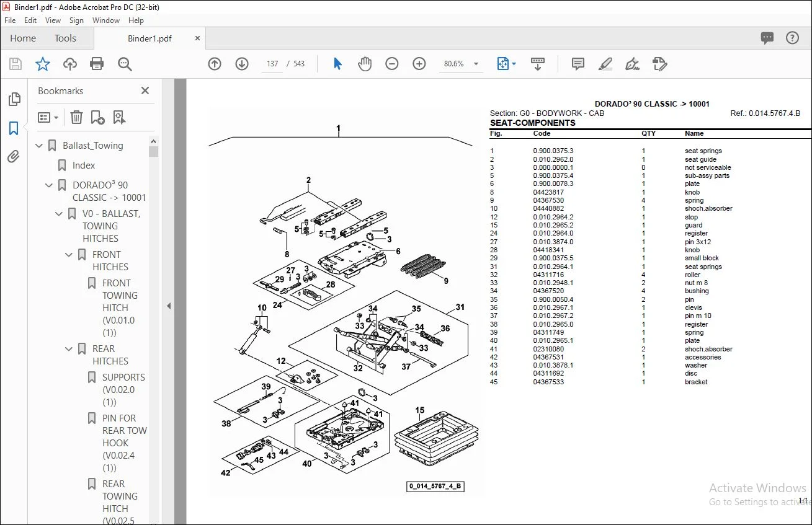
Task: Open the View menu
Action: point(53,20)
